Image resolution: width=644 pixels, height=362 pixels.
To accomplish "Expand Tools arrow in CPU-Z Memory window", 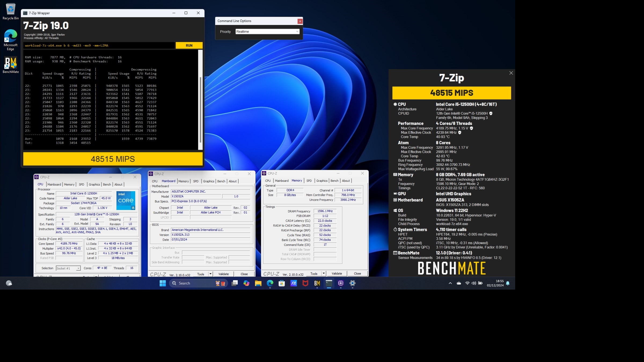I will 324,274.
